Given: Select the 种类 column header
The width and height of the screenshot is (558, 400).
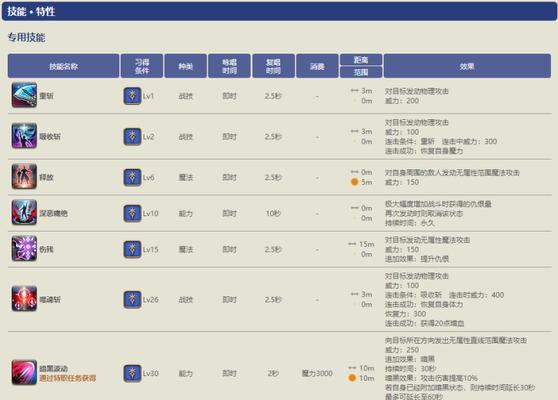Looking at the screenshot, I should (x=185, y=66).
